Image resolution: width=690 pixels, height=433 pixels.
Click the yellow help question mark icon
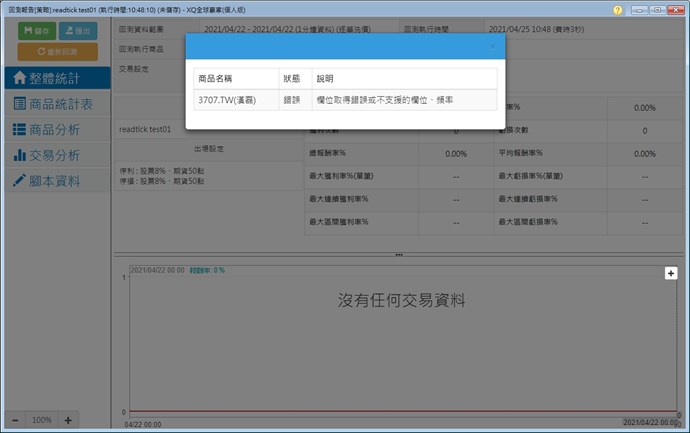[x=619, y=9]
